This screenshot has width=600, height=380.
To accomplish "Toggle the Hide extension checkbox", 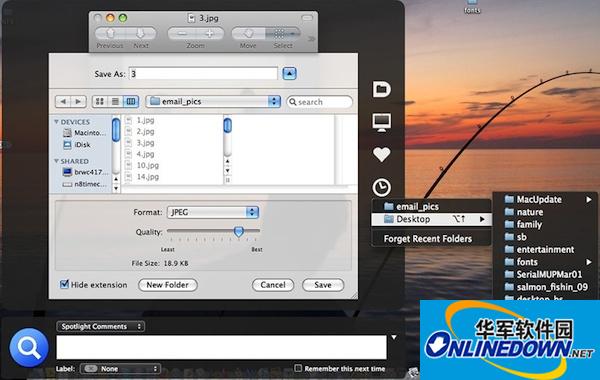I will tap(64, 284).
